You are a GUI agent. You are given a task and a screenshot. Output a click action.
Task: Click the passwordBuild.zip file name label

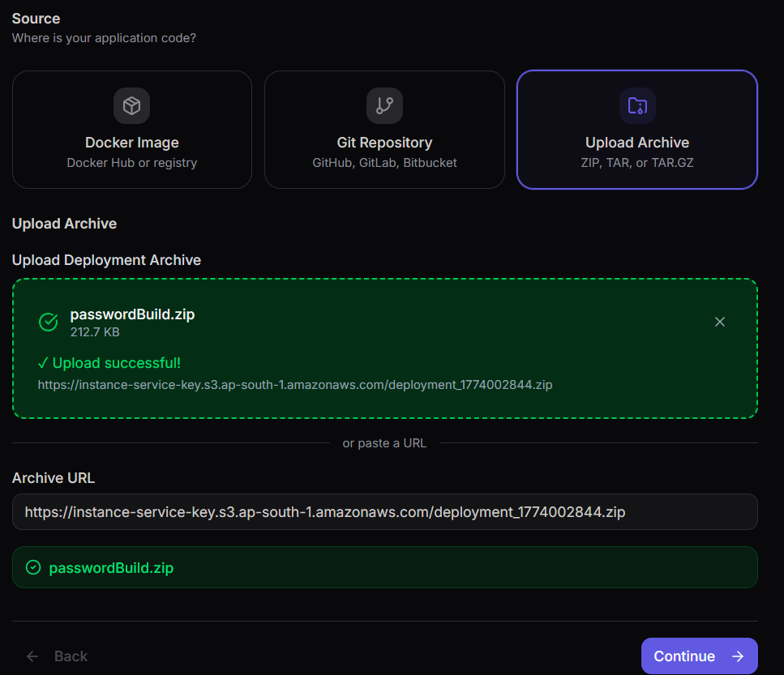[132, 314]
